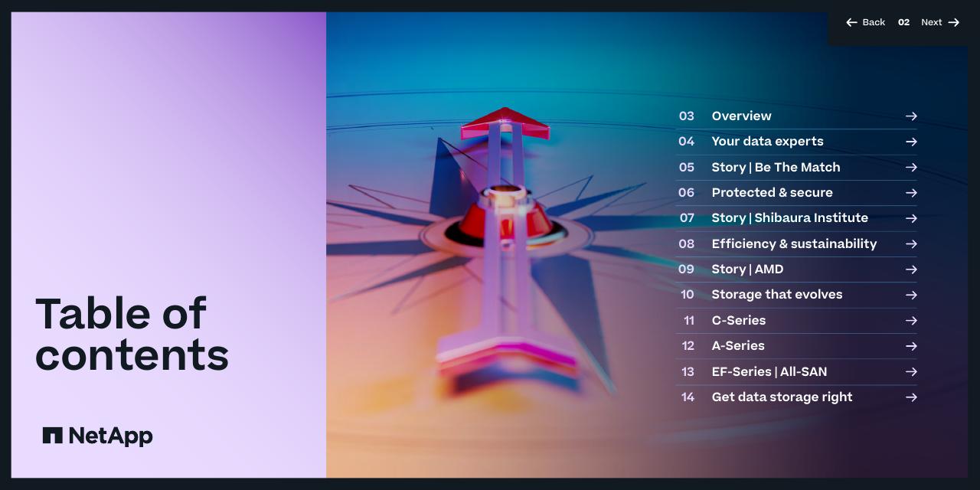Click the arrow next to Storage that evolves
Screen dimensions: 980x490
(911, 295)
